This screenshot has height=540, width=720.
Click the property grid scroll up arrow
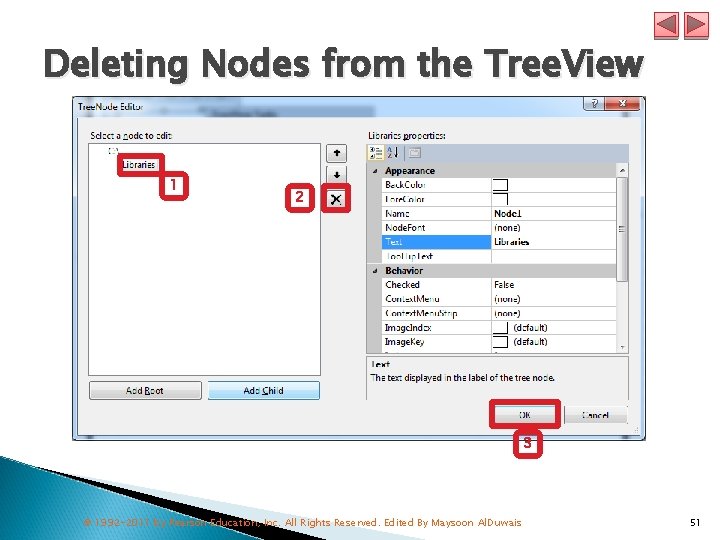tap(622, 170)
